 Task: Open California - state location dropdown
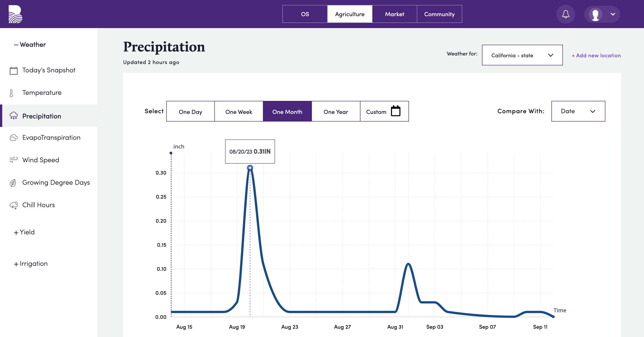(x=522, y=55)
